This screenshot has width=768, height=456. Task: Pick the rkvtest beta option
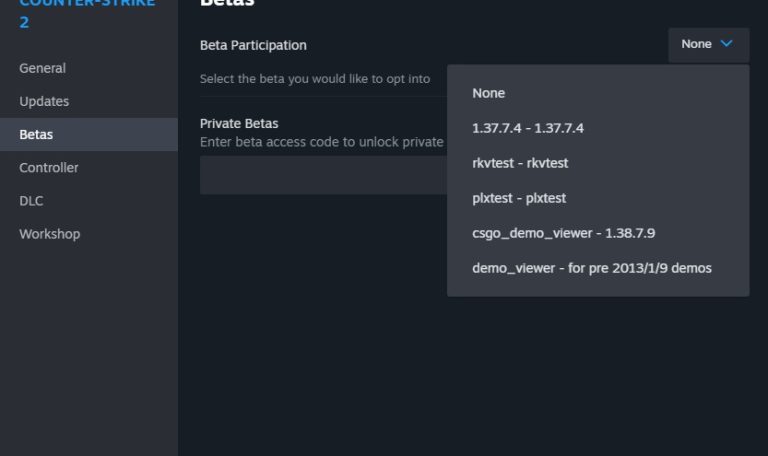pyautogui.click(x=520, y=163)
